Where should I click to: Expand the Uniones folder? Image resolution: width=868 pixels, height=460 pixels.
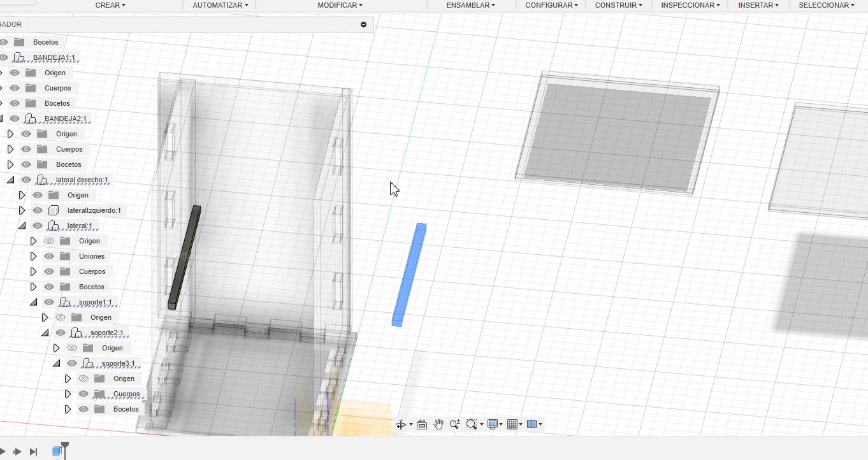click(x=34, y=256)
